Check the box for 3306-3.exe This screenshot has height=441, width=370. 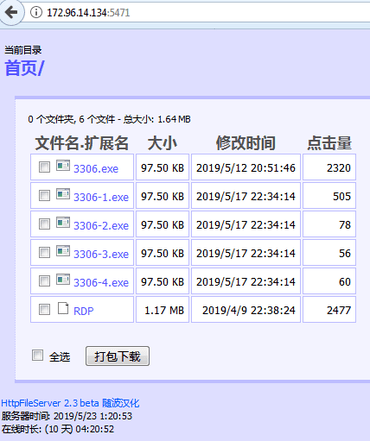point(44,252)
